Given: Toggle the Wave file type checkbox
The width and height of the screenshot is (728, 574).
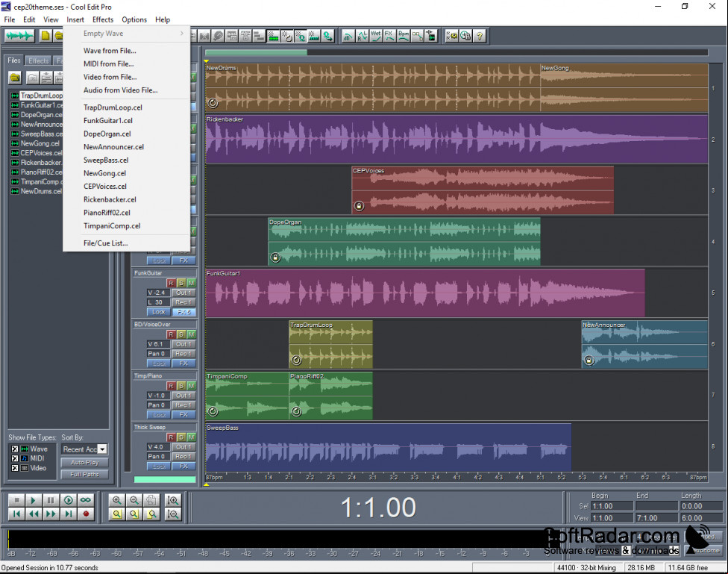Looking at the screenshot, I should click(15, 449).
